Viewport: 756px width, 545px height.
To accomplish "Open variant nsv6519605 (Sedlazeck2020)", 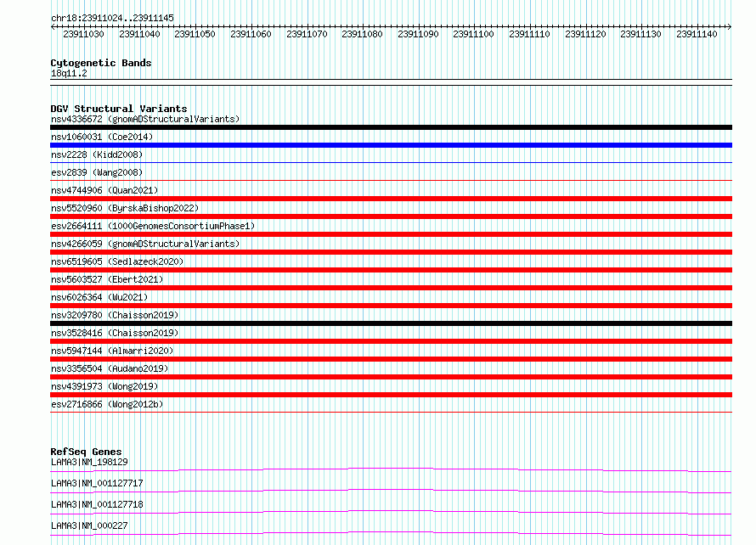I will [117, 261].
